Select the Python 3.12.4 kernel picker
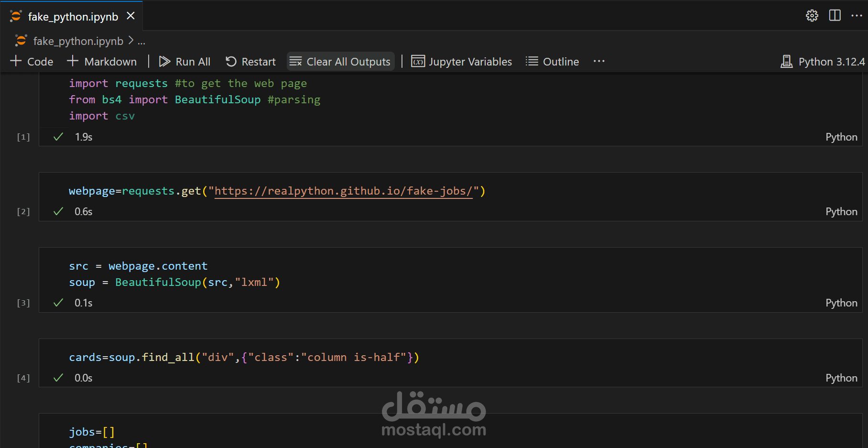868x448 pixels. (x=823, y=62)
